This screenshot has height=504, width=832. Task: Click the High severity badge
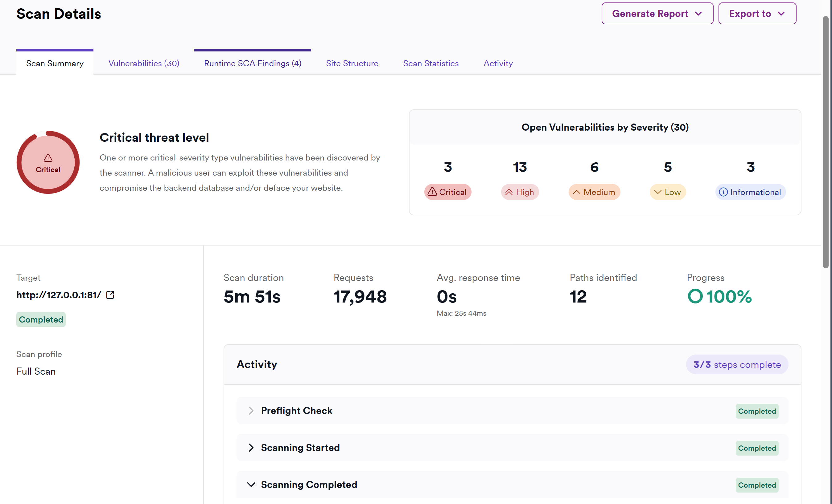(520, 192)
